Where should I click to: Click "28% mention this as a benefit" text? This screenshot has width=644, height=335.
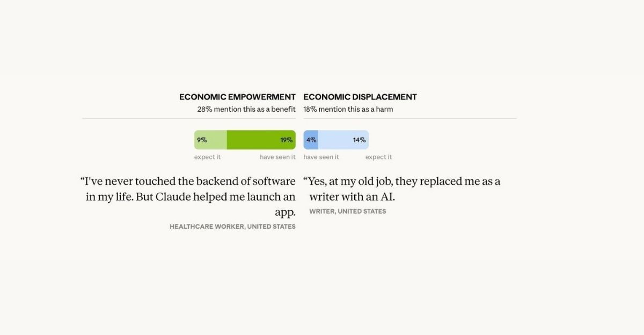(246, 109)
